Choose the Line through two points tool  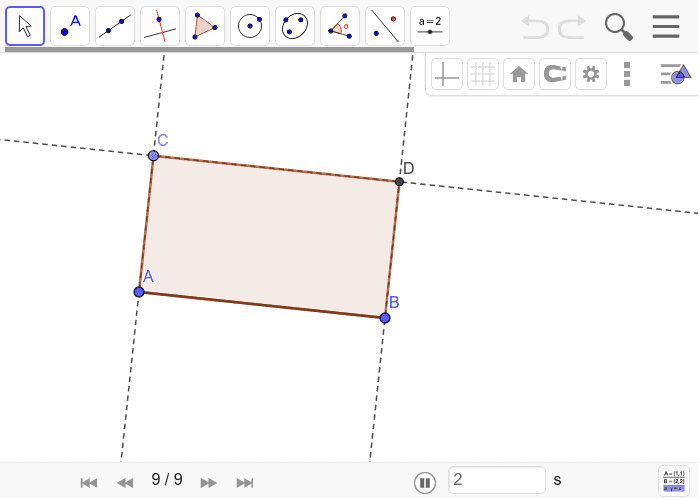click(115, 26)
